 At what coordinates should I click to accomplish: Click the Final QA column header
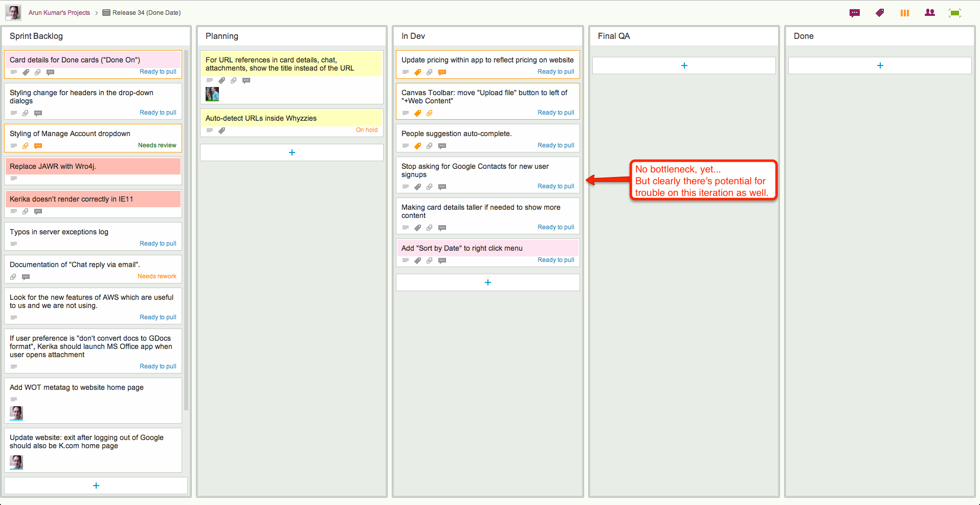(684, 36)
